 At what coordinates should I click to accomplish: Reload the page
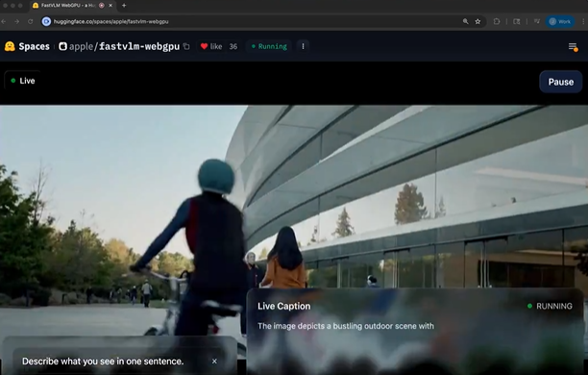(31, 21)
